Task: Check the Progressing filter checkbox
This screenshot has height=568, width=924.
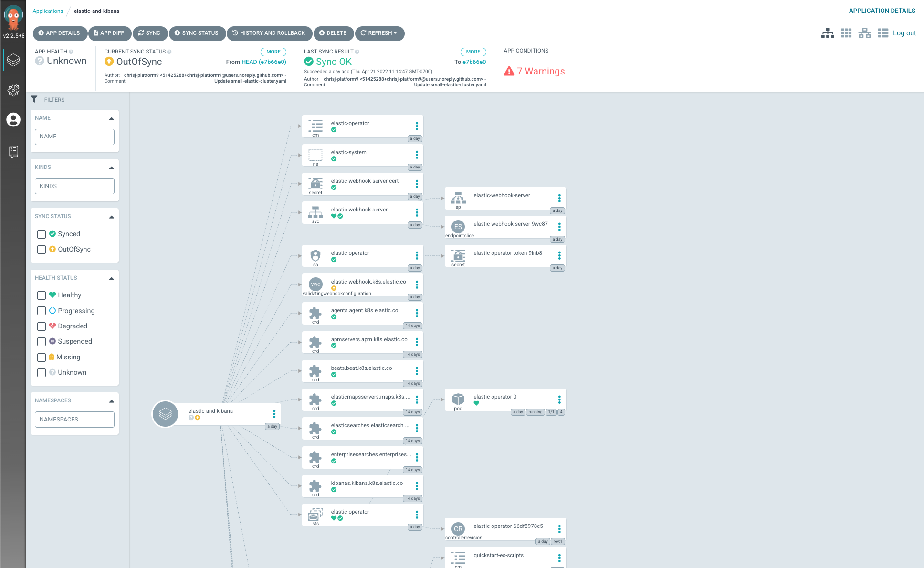Action: [42, 311]
